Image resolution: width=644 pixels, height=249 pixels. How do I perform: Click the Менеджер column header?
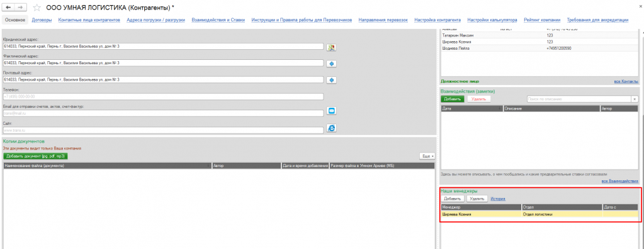pos(481,207)
